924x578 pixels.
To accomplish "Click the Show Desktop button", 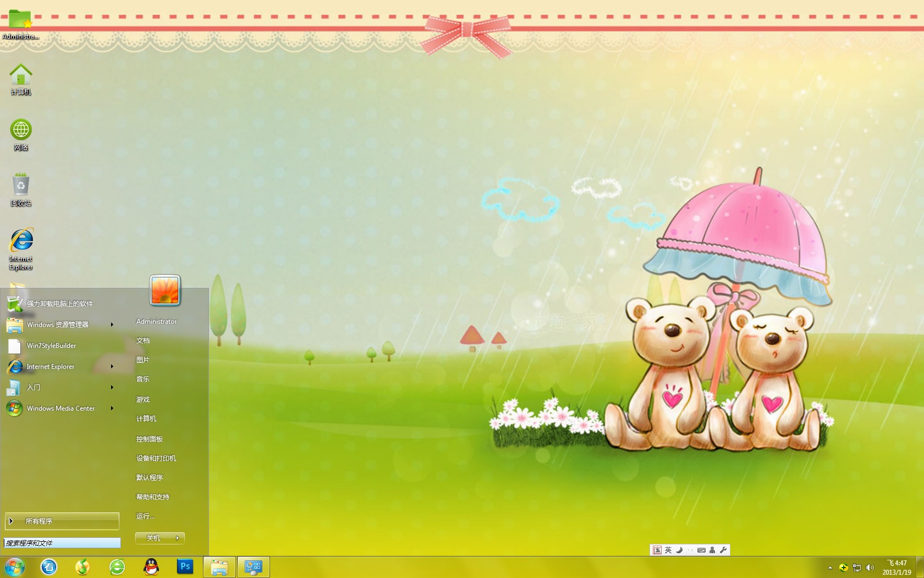I will click(920, 568).
